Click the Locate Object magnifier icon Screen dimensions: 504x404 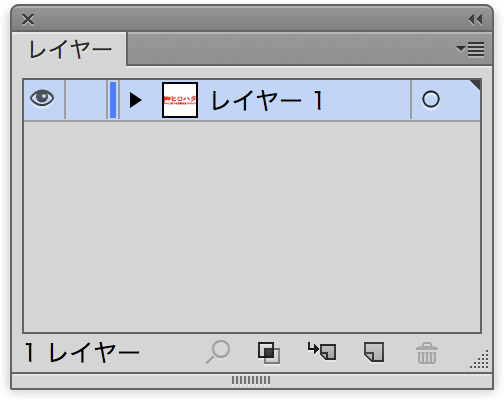click(218, 352)
